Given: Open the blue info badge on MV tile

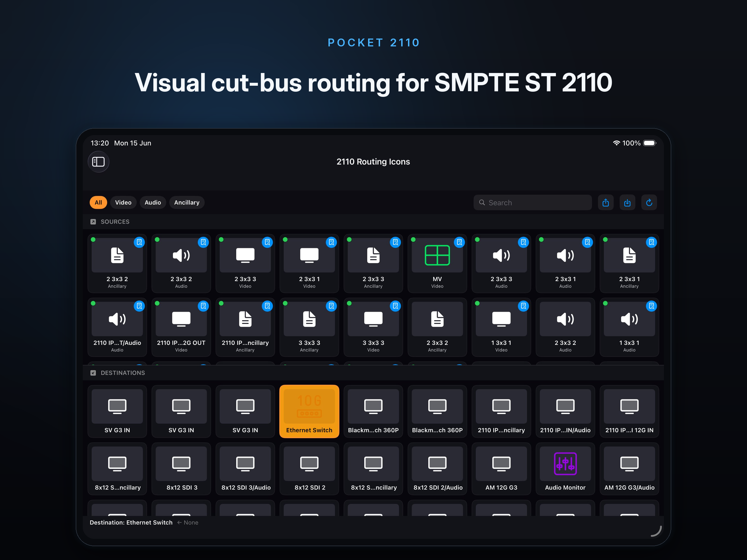Looking at the screenshot, I should pos(459,242).
